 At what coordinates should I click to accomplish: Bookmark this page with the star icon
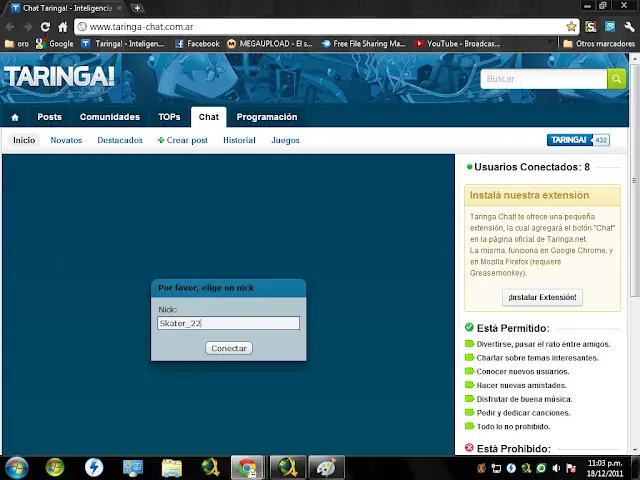[571, 27]
